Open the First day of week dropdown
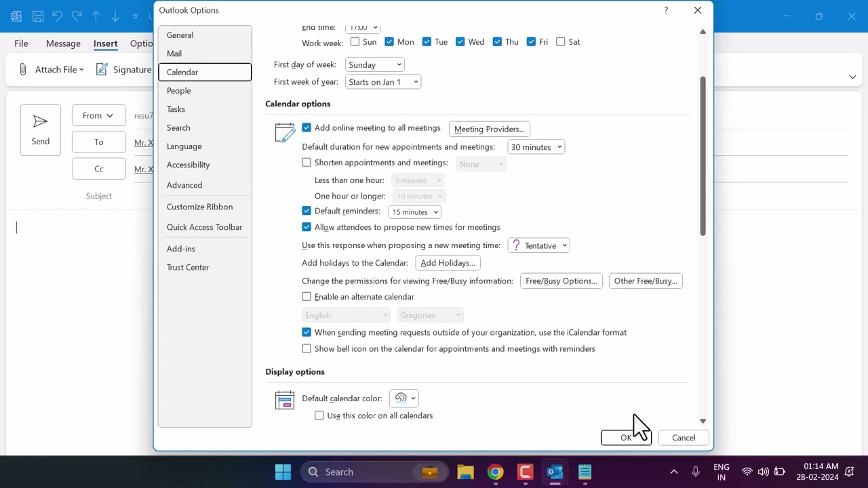The width and height of the screenshot is (868, 488). coord(375,64)
